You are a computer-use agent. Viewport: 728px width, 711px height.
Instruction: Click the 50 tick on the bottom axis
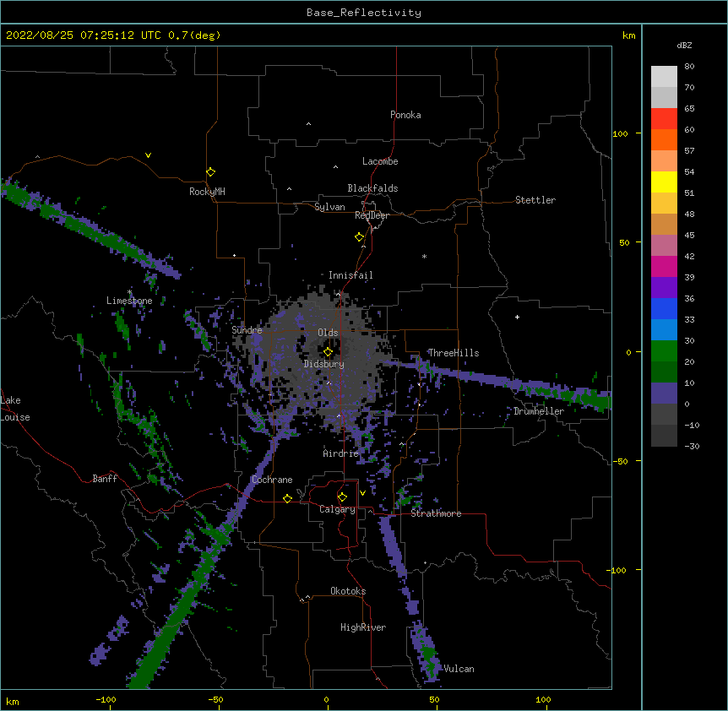(433, 699)
